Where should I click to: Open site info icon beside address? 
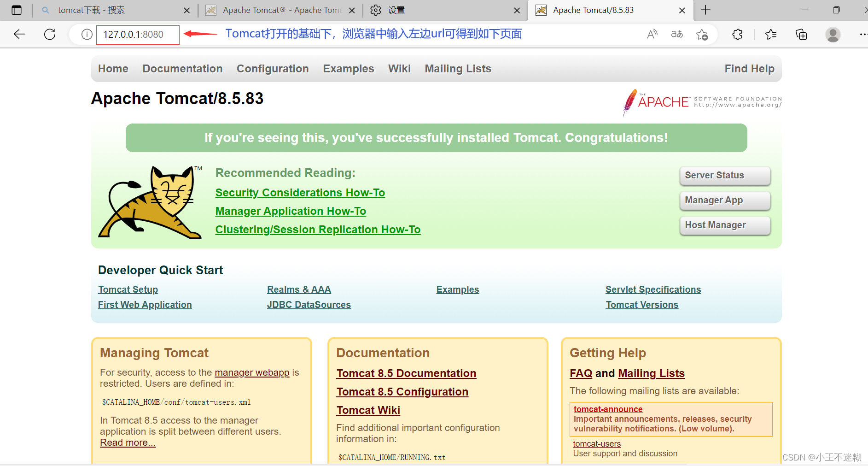click(x=87, y=35)
